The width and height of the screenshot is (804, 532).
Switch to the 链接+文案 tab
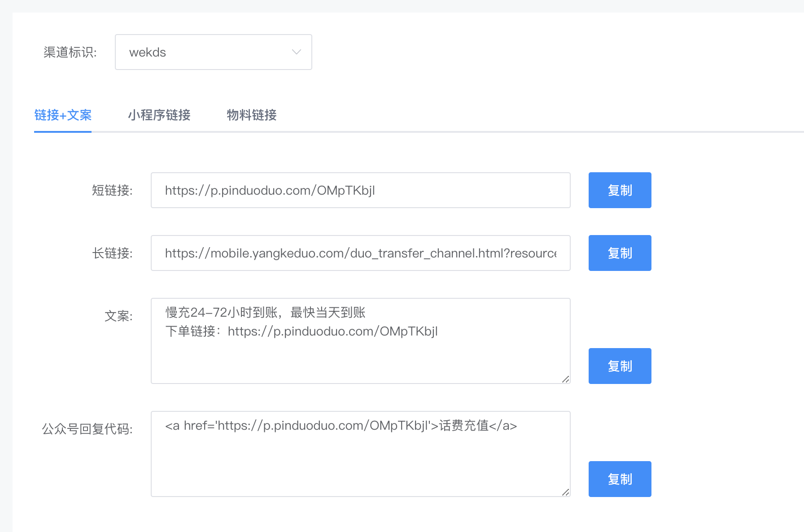(63, 115)
